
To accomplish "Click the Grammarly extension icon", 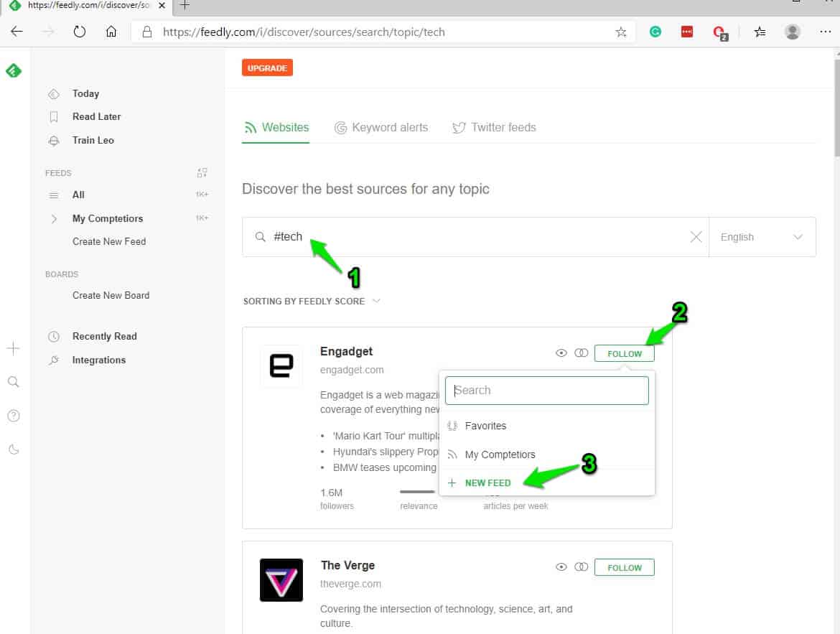I will tap(655, 32).
